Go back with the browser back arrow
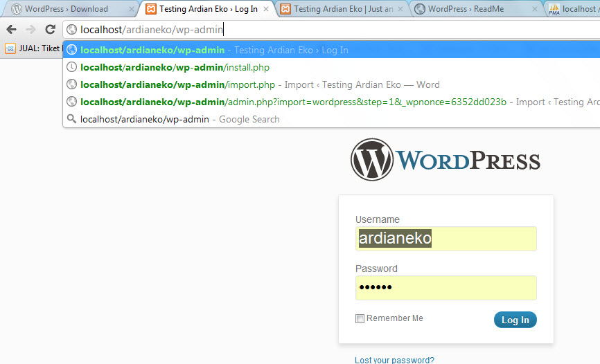Screen dimensions: 600x364 [12, 29]
